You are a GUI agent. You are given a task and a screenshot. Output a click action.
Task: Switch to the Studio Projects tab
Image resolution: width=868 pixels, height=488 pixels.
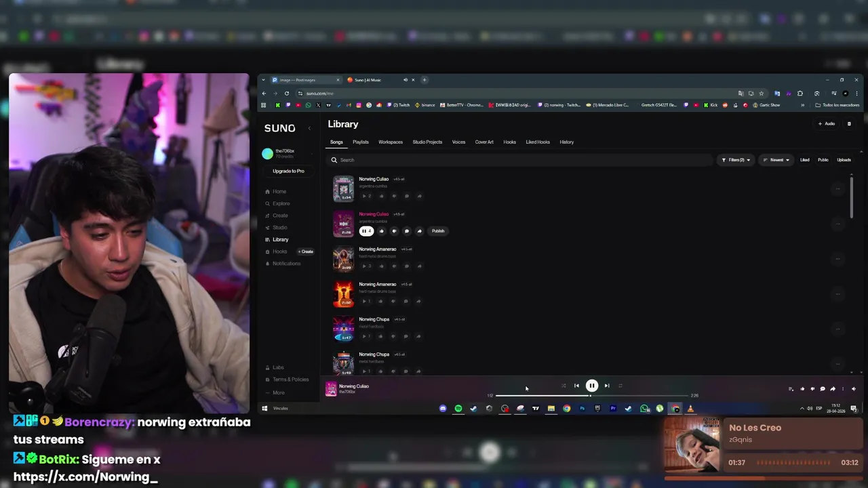pyautogui.click(x=427, y=142)
